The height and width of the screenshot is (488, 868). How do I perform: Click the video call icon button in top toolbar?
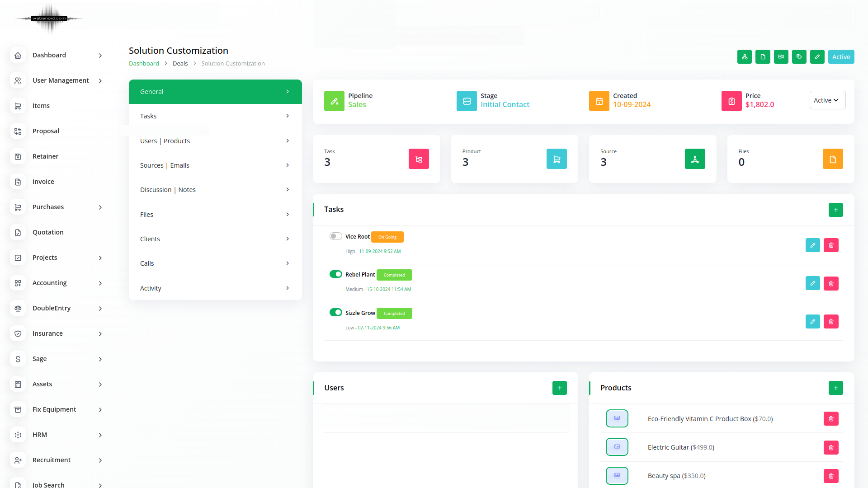781,57
